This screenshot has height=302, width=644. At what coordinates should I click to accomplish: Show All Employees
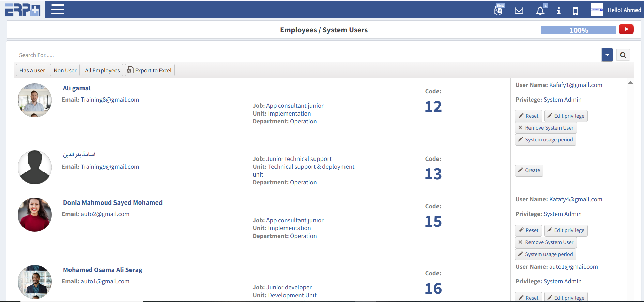tap(102, 70)
